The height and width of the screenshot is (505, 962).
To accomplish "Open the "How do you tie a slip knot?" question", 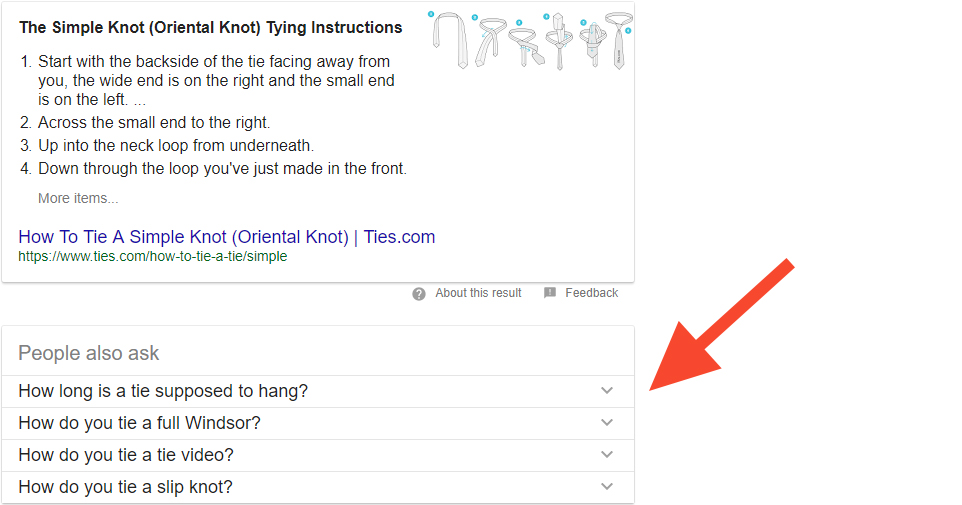I will click(318, 487).
